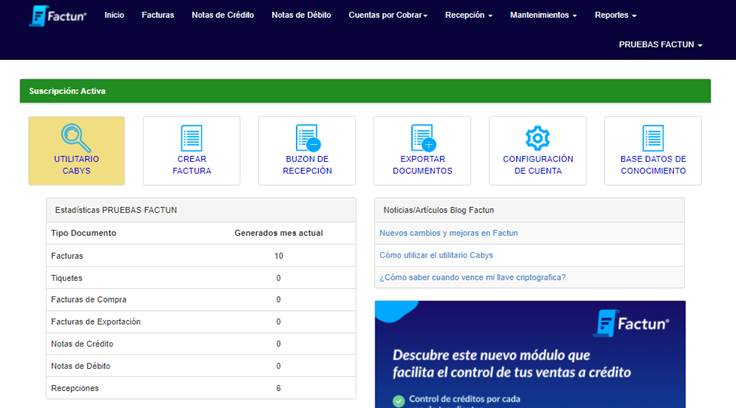Expand the Mantenimientos dropdown menu

coord(543,15)
